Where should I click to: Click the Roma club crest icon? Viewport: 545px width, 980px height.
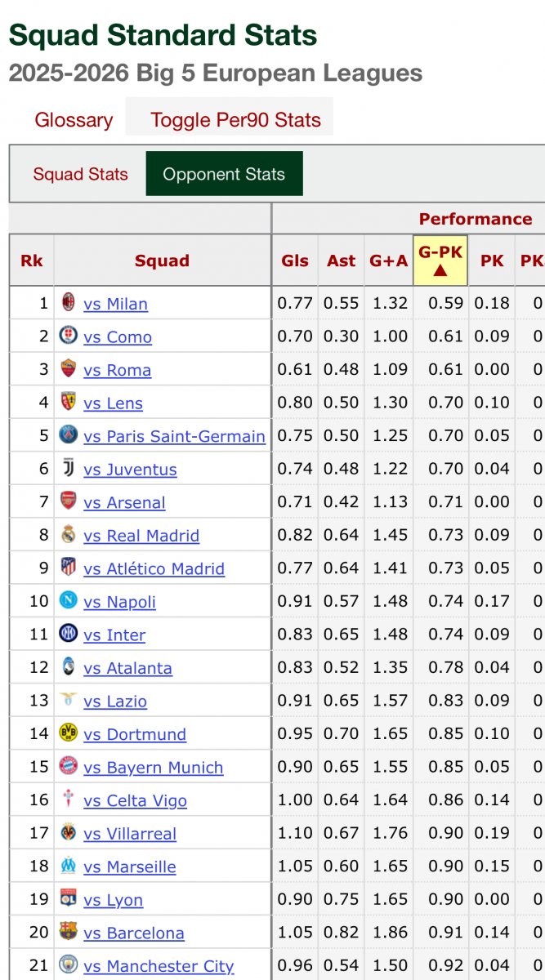click(69, 369)
